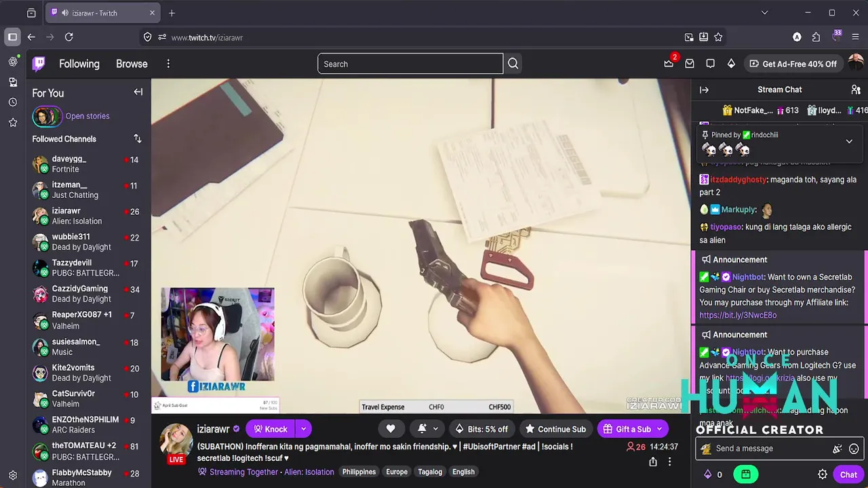
Task: Click Tagalog stream tag
Action: [x=430, y=472]
